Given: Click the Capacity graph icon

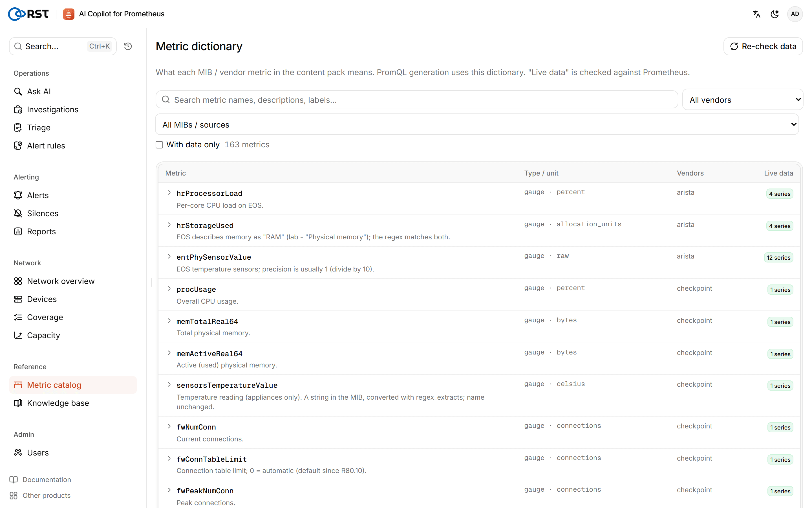Looking at the screenshot, I should tap(18, 335).
